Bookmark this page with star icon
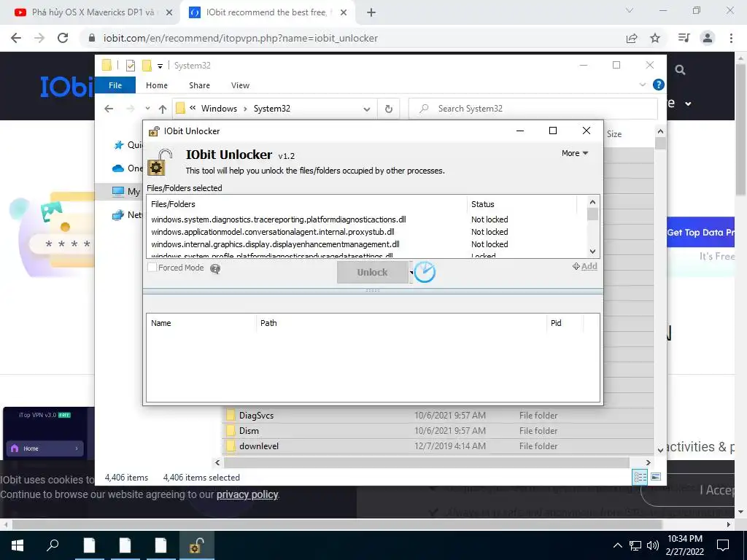This screenshot has width=747, height=560. tap(655, 38)
